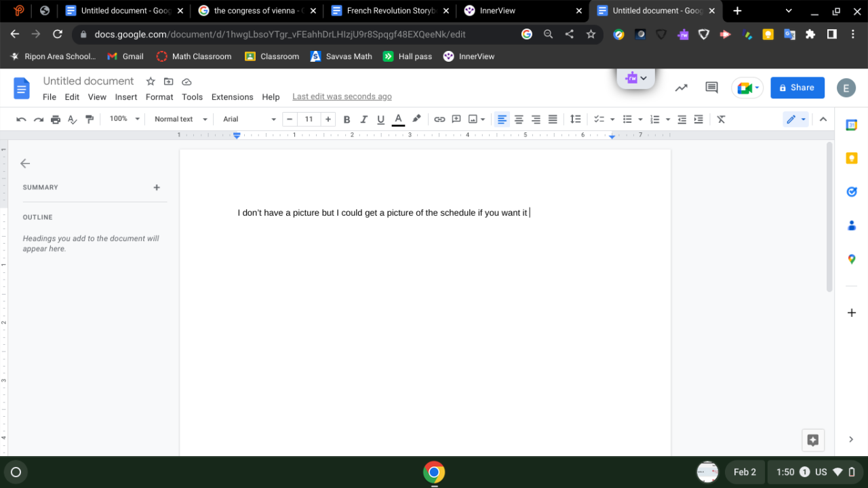Open the Arial font dropdown

tap(249, 119)
